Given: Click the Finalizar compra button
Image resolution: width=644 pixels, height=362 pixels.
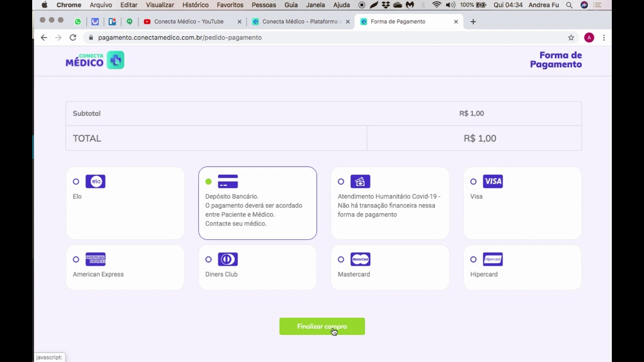Looking at the screenshot, I should (322, 326).
